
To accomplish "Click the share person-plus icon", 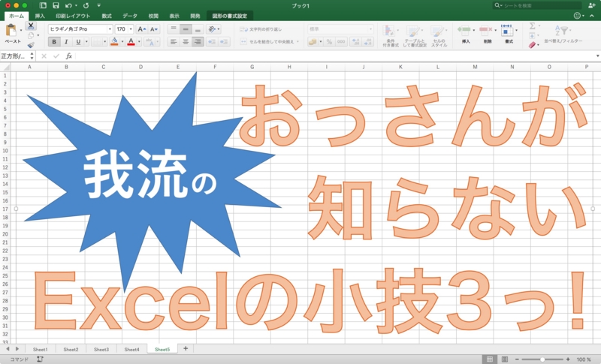I will tap(592, 5).
